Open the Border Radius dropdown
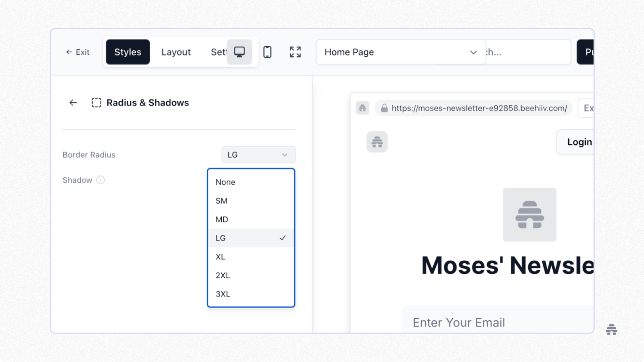Viewport: 644px width, 362px height. (x=258, y=154)
